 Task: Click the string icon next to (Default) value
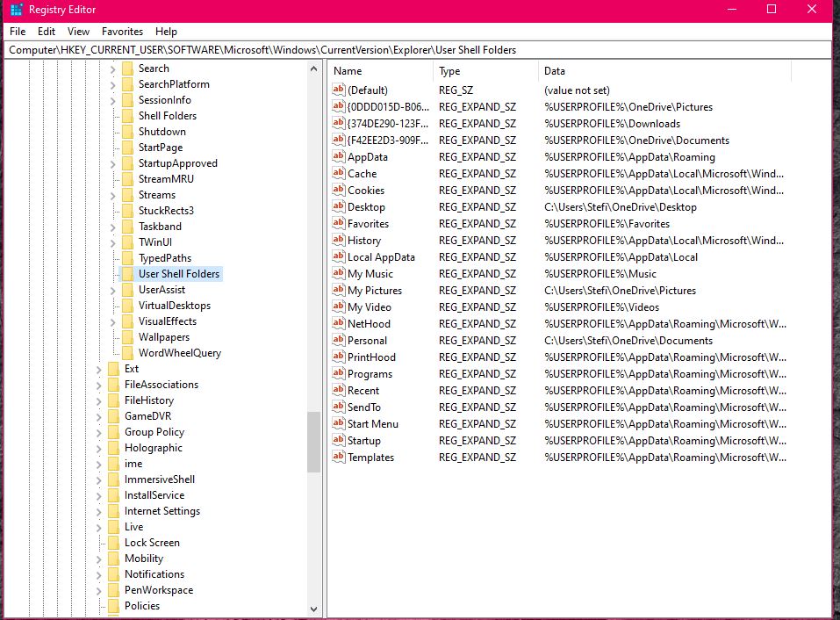coord(338,90)
